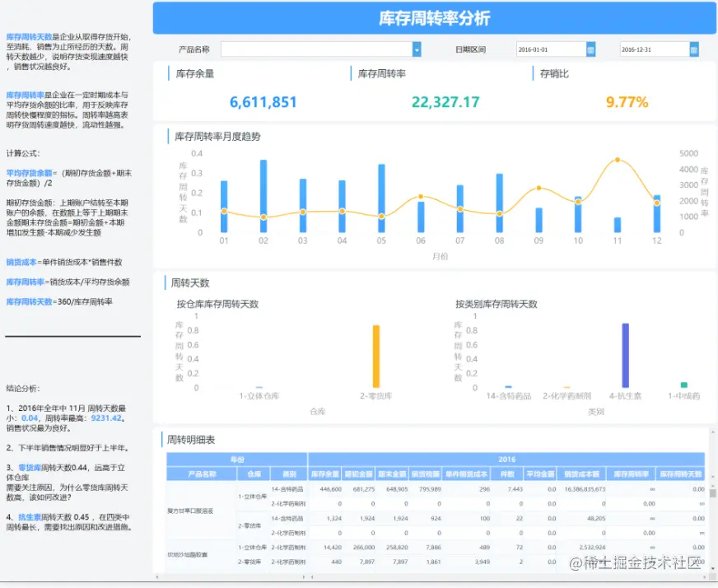
Task: Click the 2-化学药制剂 axis label in chart
Action: pos(566,396)
